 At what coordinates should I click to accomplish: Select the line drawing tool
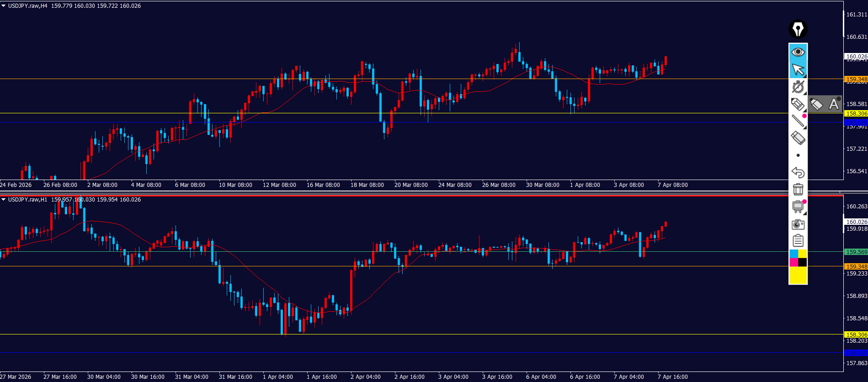(x=798, y=121)
